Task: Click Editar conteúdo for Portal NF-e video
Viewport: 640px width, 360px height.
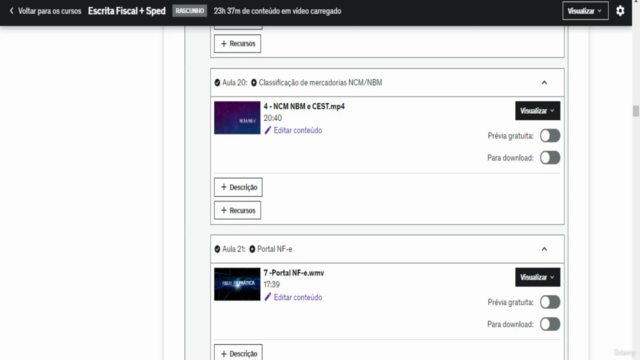Action: [298, 297]
